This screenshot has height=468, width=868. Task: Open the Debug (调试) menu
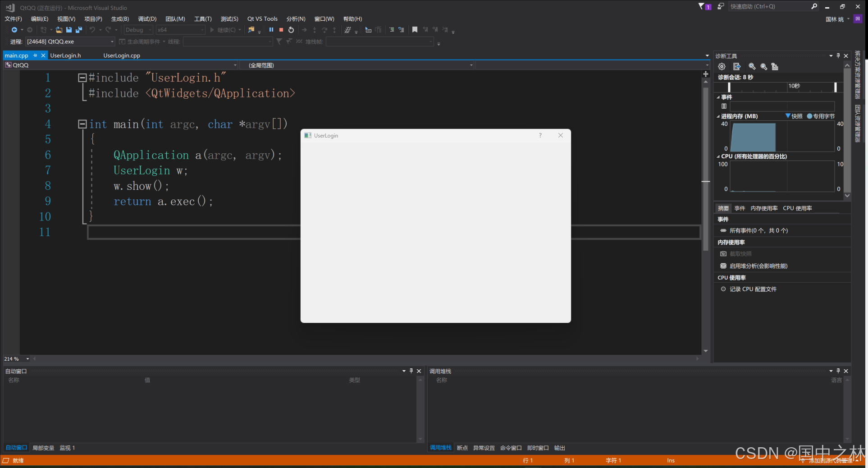[147, 19]
